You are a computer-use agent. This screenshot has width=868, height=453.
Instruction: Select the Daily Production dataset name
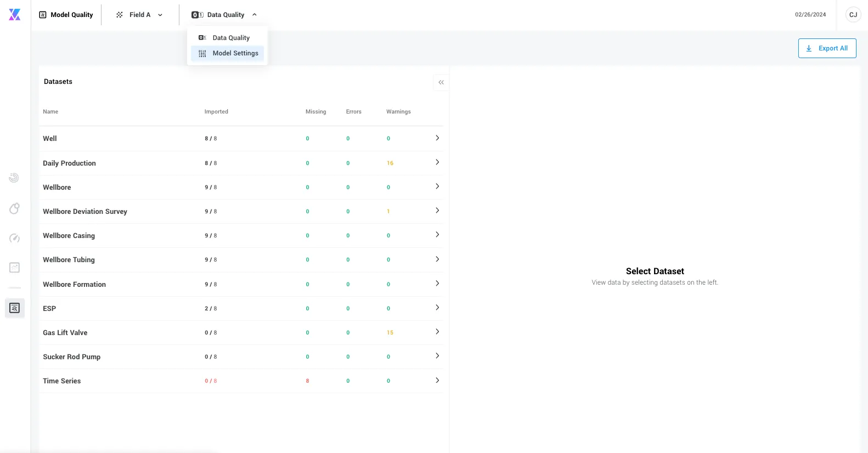coord(69,163)
